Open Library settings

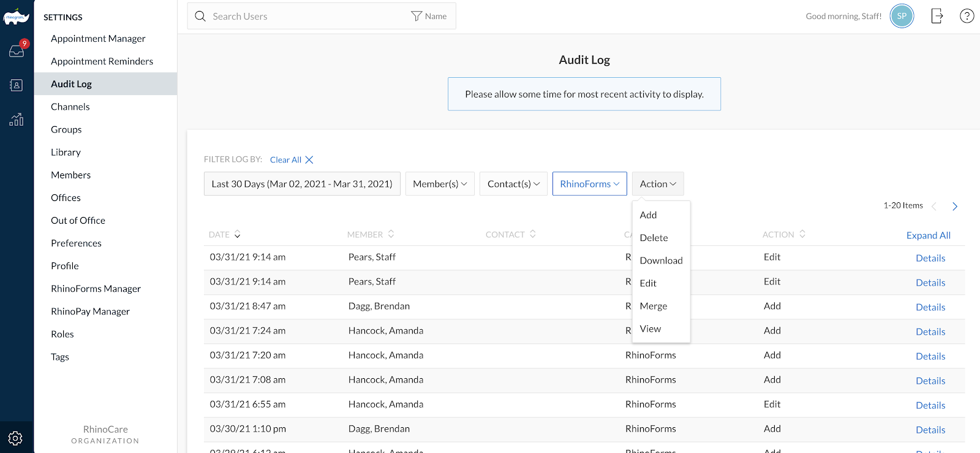point(66,152)
